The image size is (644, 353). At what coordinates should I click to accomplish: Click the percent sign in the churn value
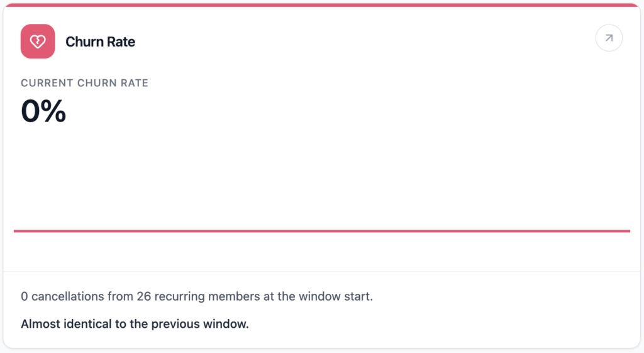pyautogui.click(x=55, y=111)
